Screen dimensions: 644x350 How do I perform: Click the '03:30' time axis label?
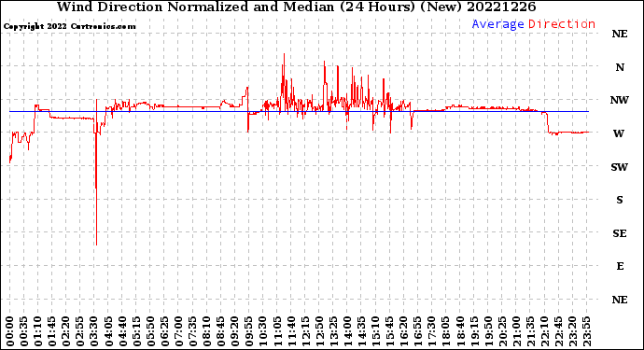[x=94, y=331]
